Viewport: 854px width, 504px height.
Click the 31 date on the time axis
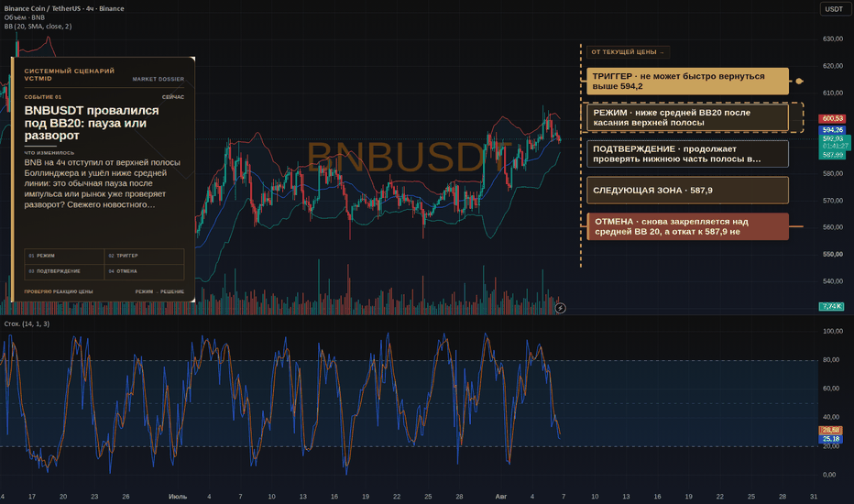pyautogui.click(x=814, y=497)
